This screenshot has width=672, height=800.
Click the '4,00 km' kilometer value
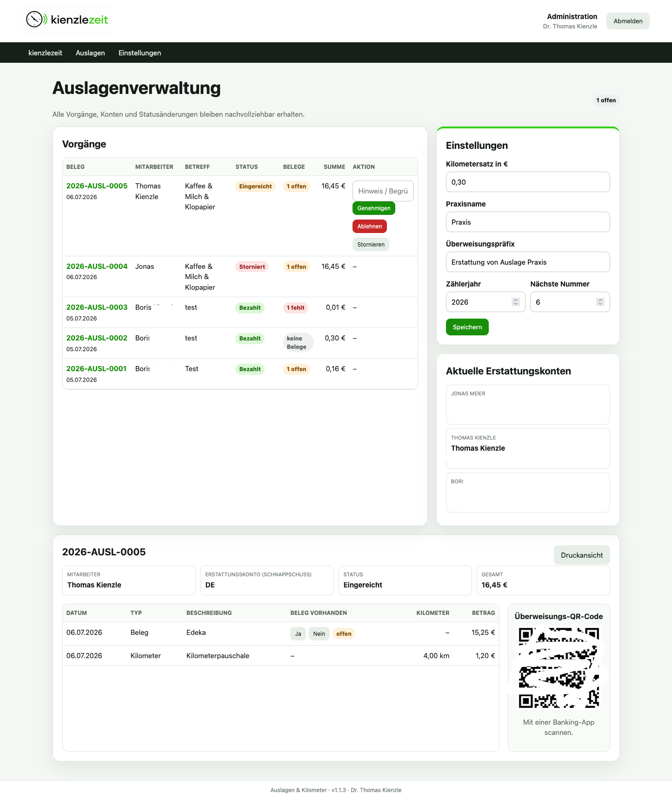(436, 656)
